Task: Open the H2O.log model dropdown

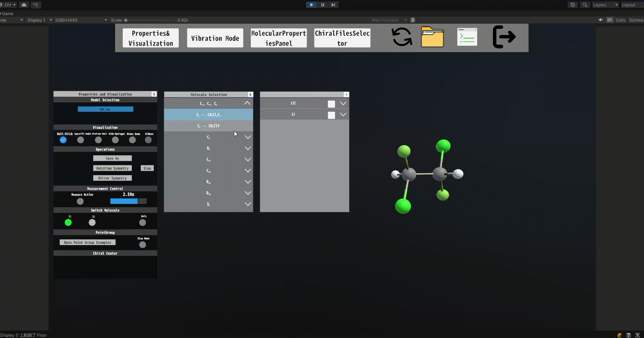Action: 106,109
